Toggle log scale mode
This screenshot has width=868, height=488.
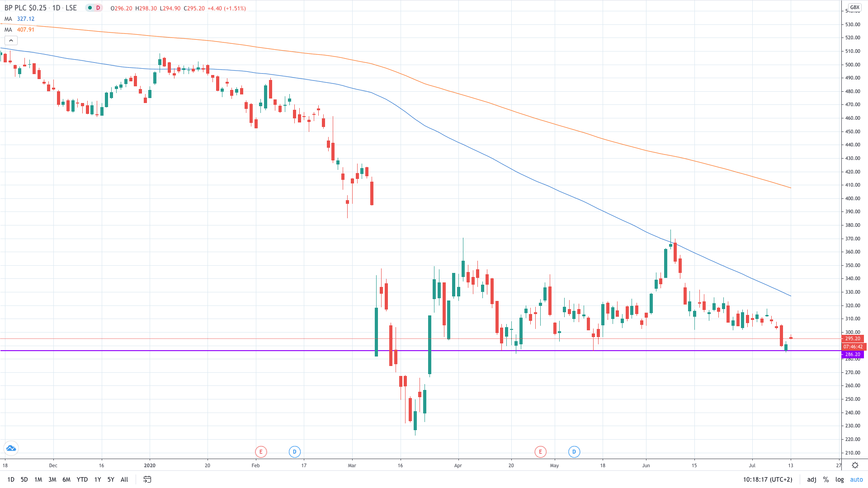point(840,479)
